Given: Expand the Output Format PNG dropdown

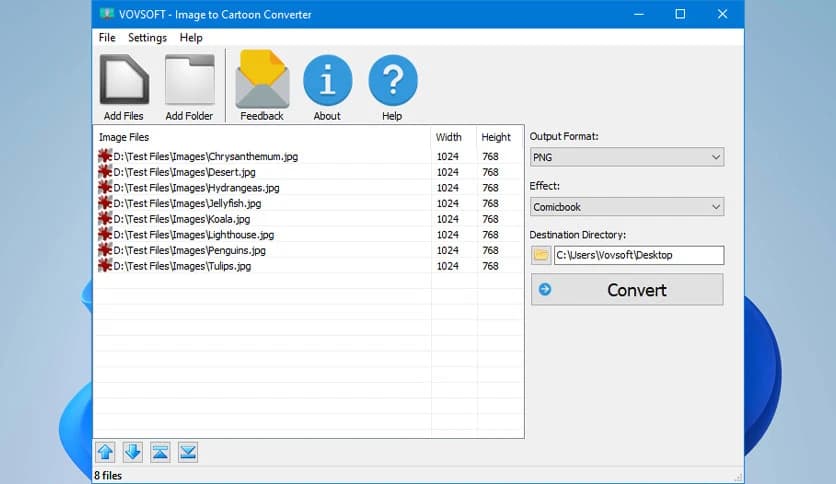Looking at the screenshot, I should [627, 157].
